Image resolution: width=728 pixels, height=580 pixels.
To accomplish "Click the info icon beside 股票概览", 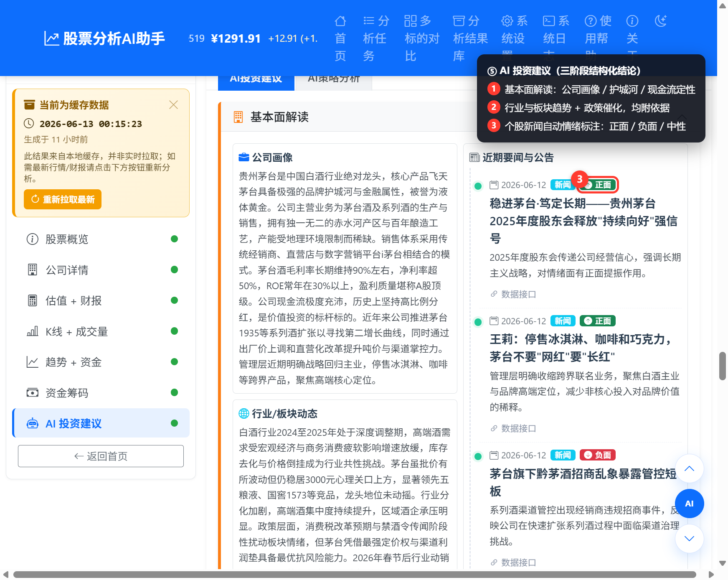I will coord(32,239).
